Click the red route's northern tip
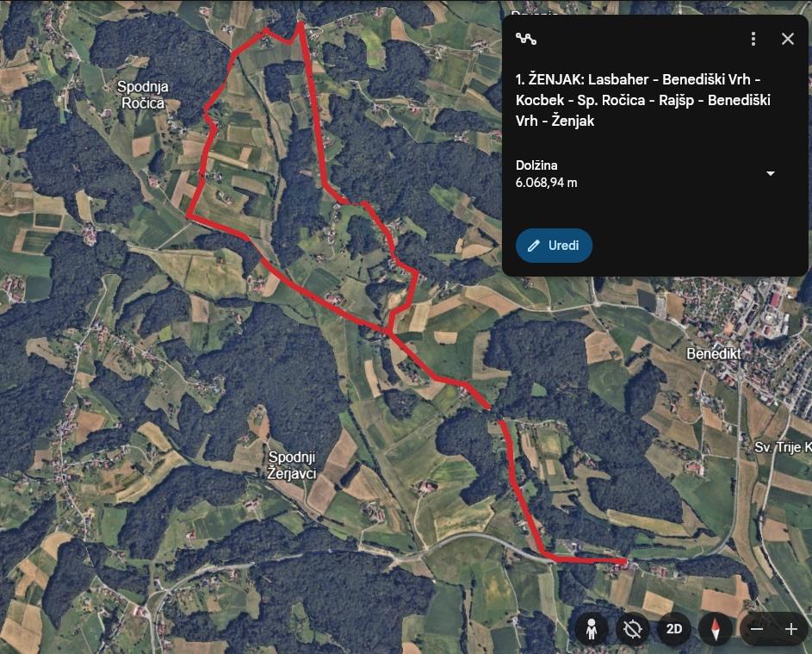 (x=300, y=22)
